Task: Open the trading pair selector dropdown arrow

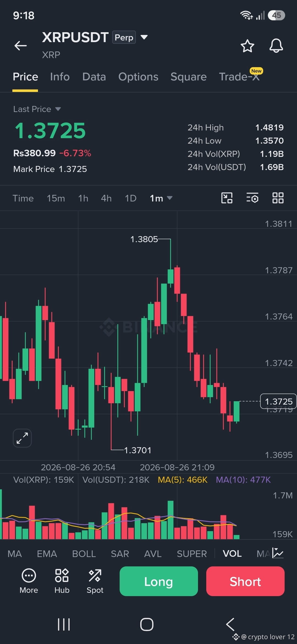Action: pyautogui.click(x=144, y=37)
